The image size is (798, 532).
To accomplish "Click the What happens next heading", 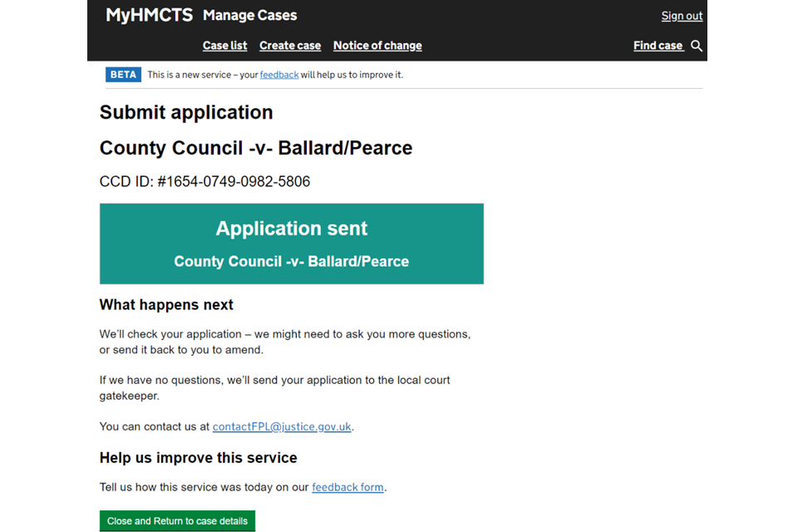I will click(x=166, y=305).
